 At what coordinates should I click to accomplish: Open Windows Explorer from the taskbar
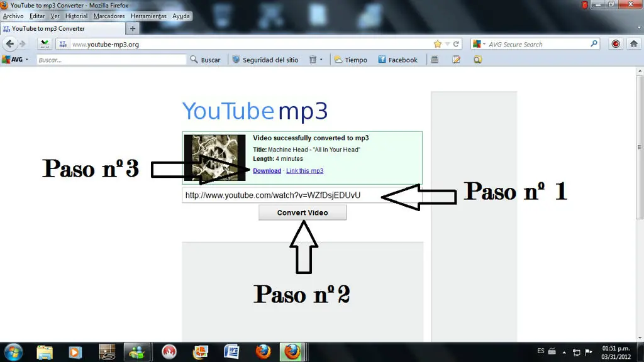click(45, 352)
